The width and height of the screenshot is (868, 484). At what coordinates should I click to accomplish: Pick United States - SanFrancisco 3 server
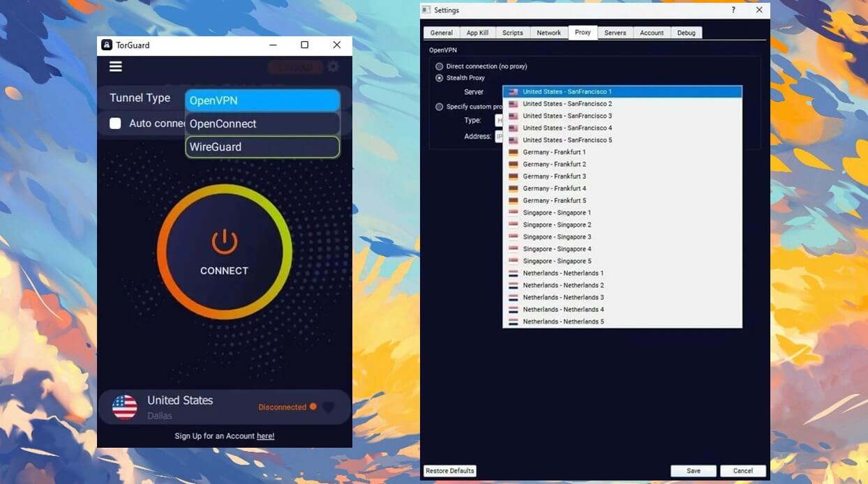point(622,116)
